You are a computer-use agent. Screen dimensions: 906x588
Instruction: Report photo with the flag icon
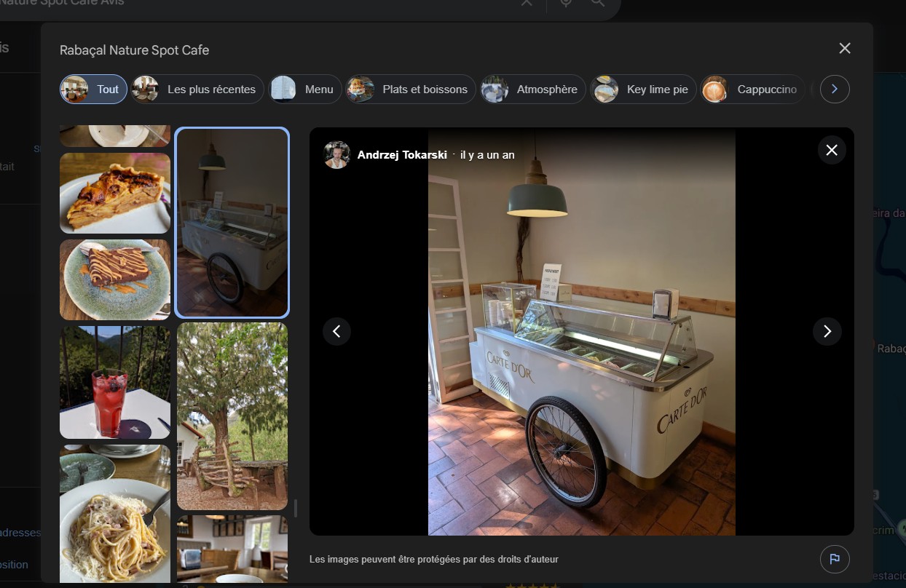[834, 559]
